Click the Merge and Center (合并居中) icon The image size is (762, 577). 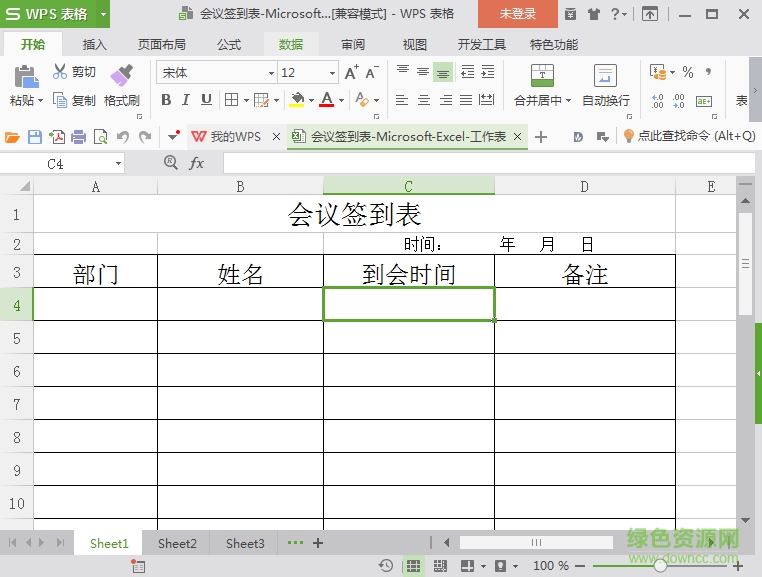[x=541, y=76]
